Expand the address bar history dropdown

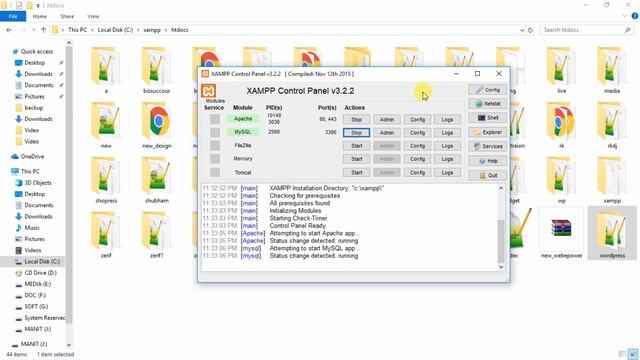click(x=522, y=30)
